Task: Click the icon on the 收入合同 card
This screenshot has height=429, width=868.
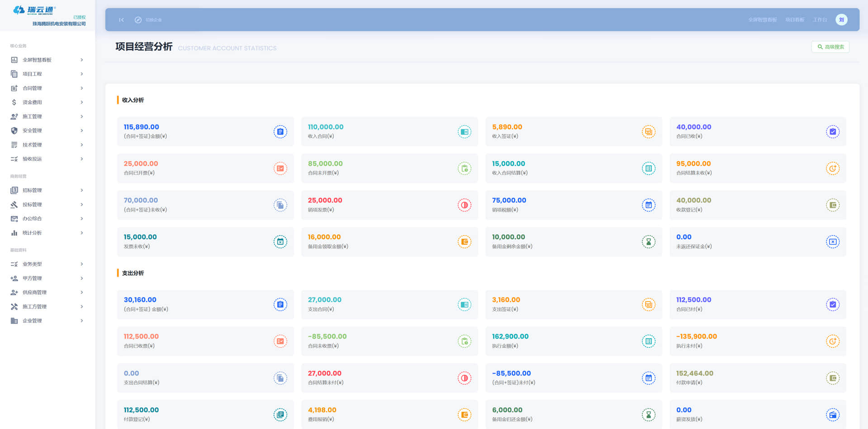Action: coord(464,132)
